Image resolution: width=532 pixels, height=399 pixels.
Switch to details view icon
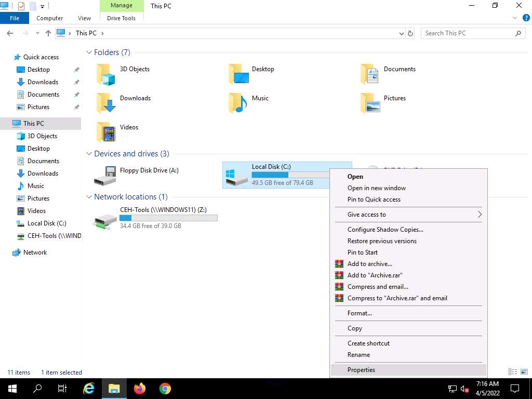(513, 372)
